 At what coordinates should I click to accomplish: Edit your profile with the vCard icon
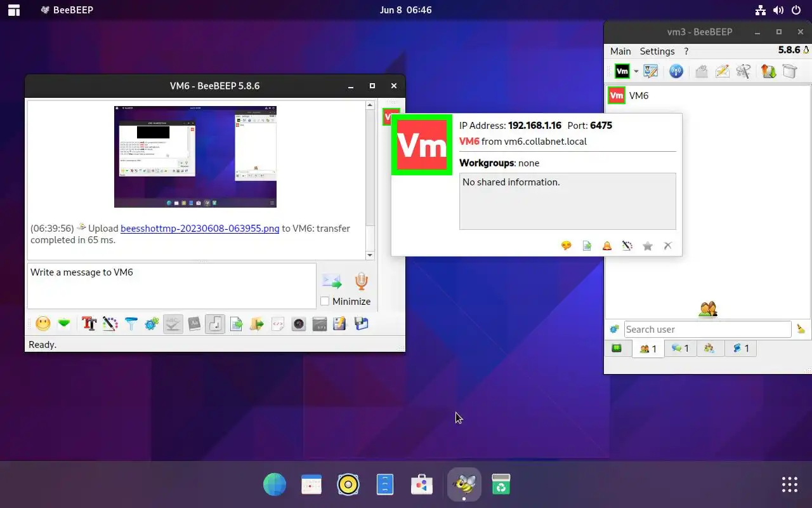651,71
